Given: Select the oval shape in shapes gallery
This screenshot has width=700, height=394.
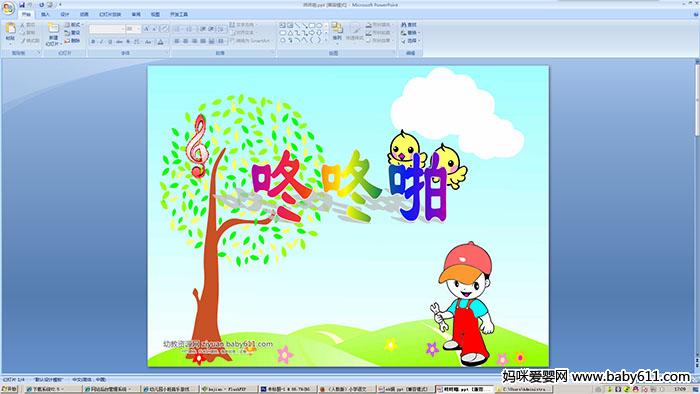Looking at the screenshot, I should click(x=319, y=25).
